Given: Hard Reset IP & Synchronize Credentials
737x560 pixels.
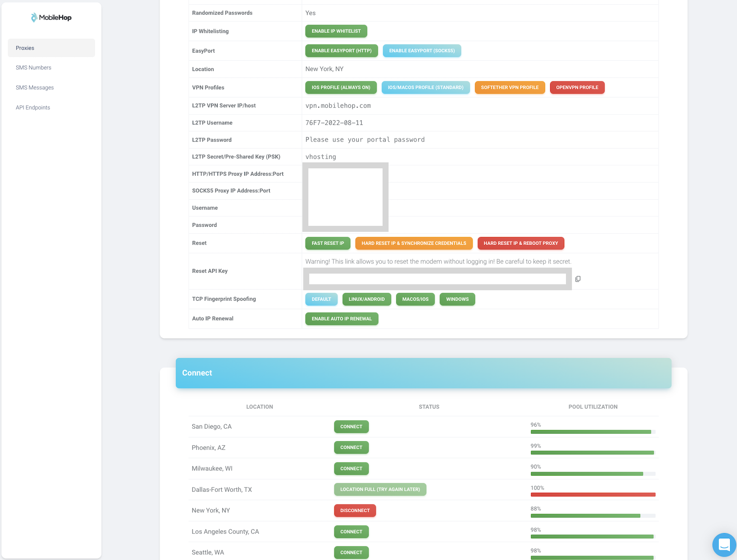Looking at the screenshot, I should pyautogui.click(x=414, y=243).
